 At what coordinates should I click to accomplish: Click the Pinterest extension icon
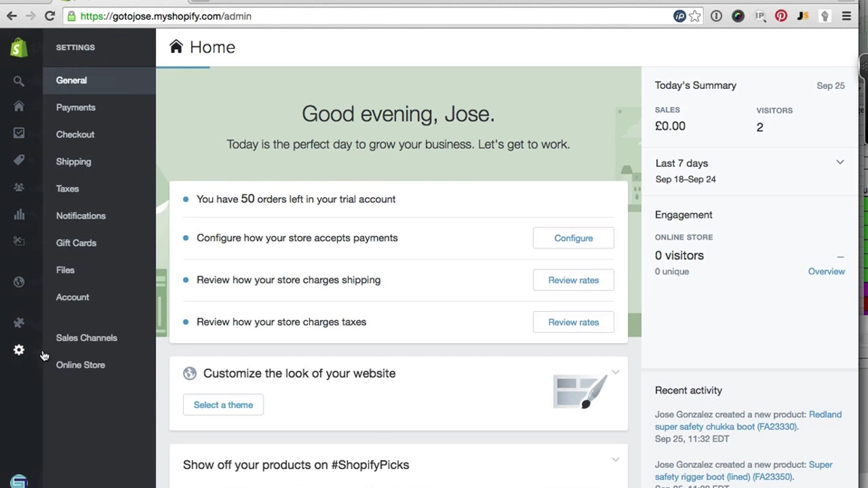coord(781,16)
